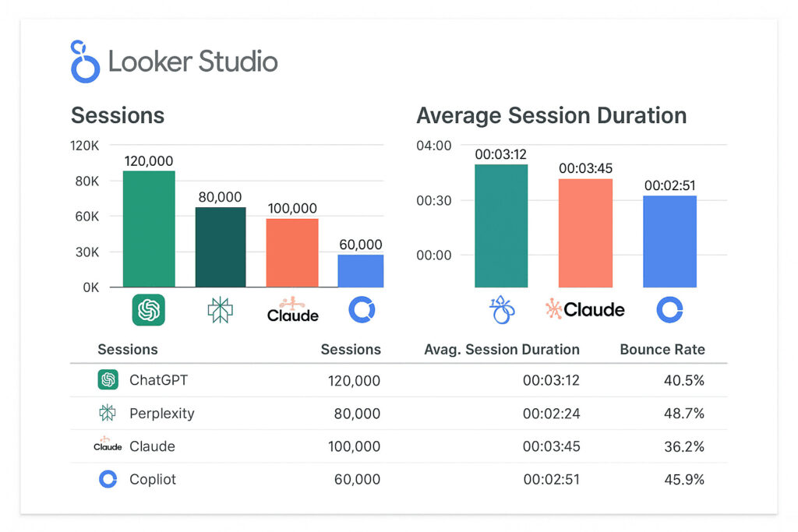
Task: Click the first blue icon under the Duration chart
Action: pos(502,309)
